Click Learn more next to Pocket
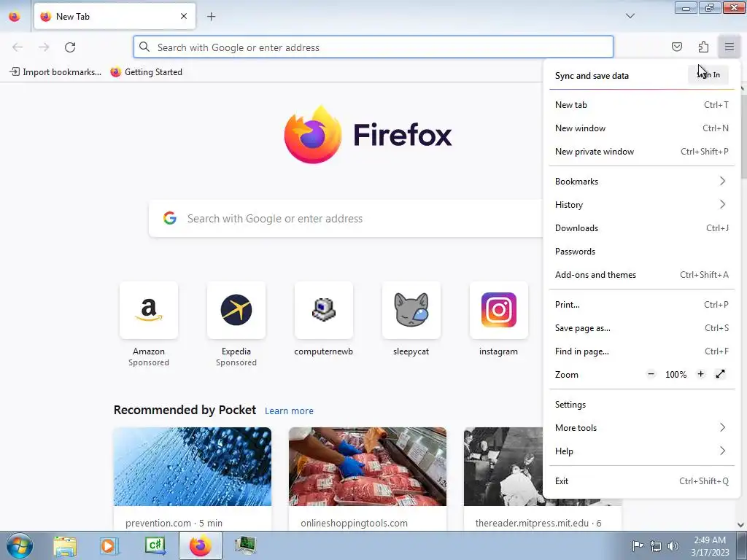The height and width of the screenshot is (560, 747). tap(289, 411)
